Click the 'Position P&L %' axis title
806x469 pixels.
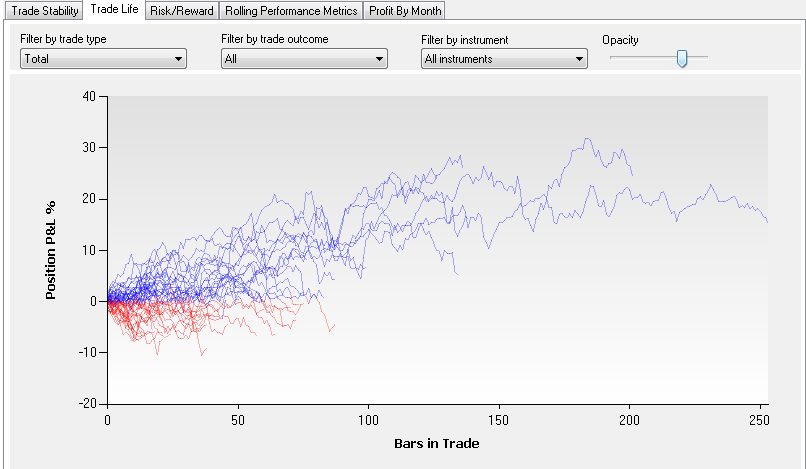50,250
